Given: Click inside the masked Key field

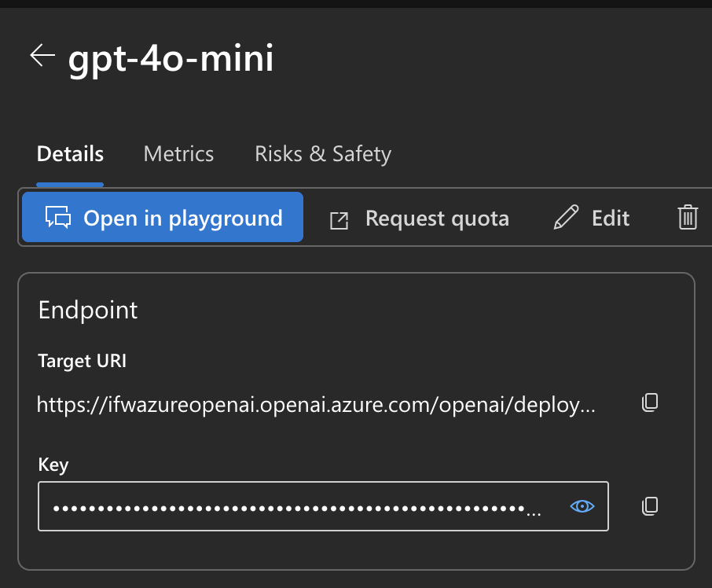Looking at the screenshot, I should click(291, 507).
